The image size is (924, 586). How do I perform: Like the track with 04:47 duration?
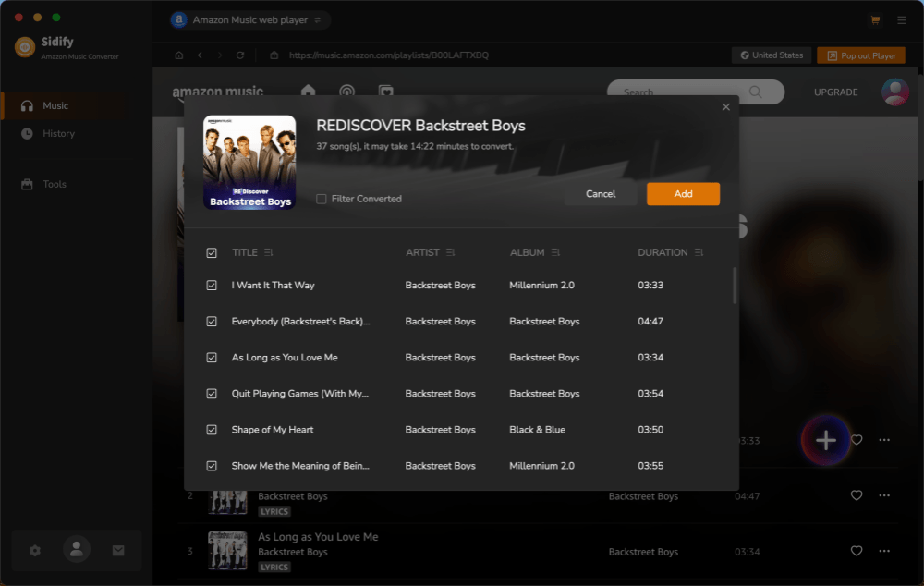click(857, 495)
